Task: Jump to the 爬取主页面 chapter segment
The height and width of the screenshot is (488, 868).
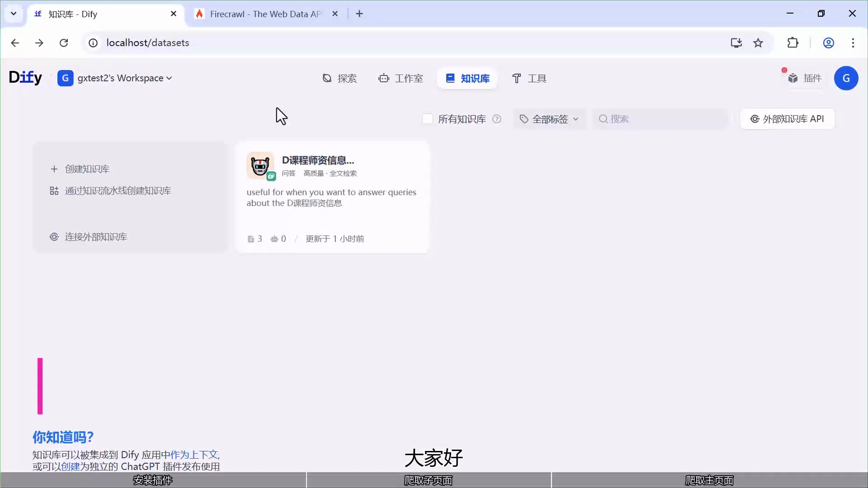Action: (x=710, y=480)
